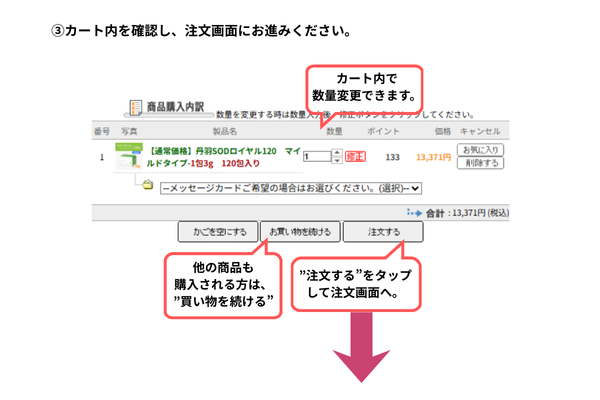Click the product thumbnail image
Image resolution: width=600 pixels, height=400 pixels.
(x=129, y=157)
